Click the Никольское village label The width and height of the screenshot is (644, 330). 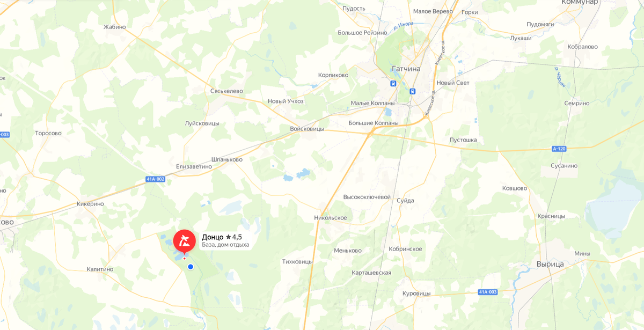pos(331,218)
